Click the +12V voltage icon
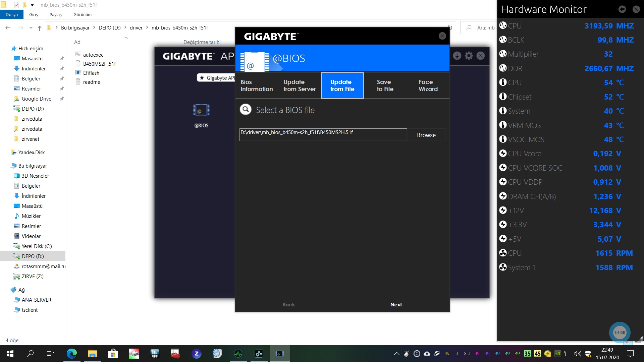This screenshot has width=644, height=362. [x=503, y=210]
